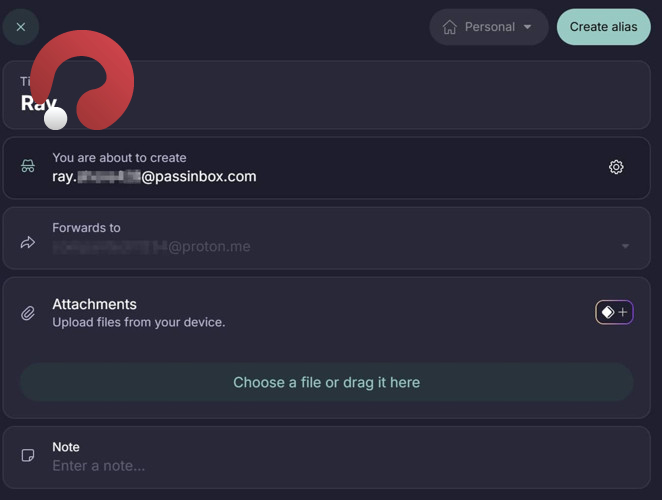Close the alias creation panel

21,27
